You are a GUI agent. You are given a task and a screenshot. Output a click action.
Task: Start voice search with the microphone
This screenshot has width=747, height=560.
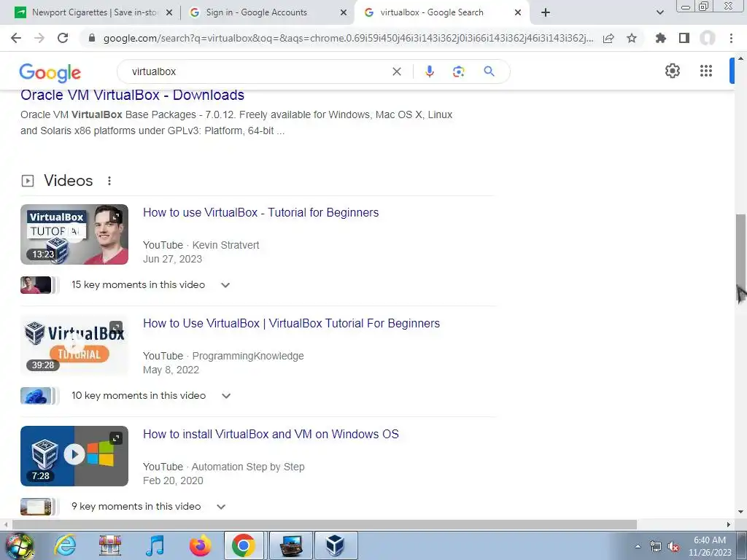[x=429, y=71]
